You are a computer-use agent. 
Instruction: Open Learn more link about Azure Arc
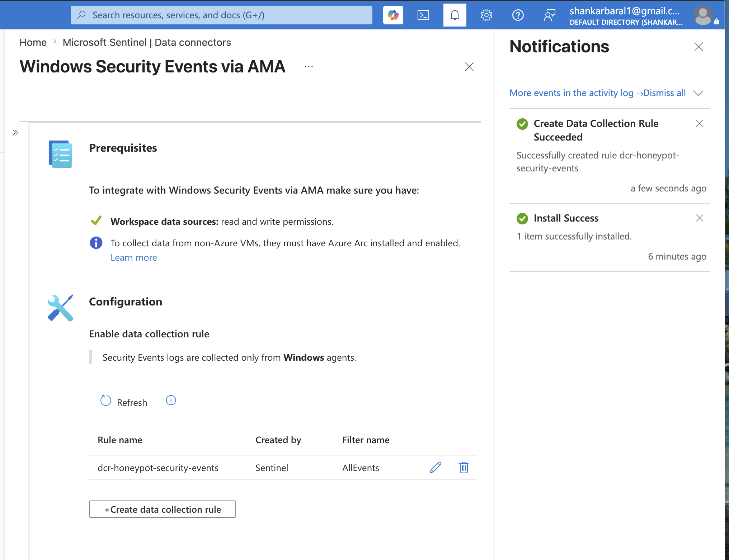coord(133,257)
